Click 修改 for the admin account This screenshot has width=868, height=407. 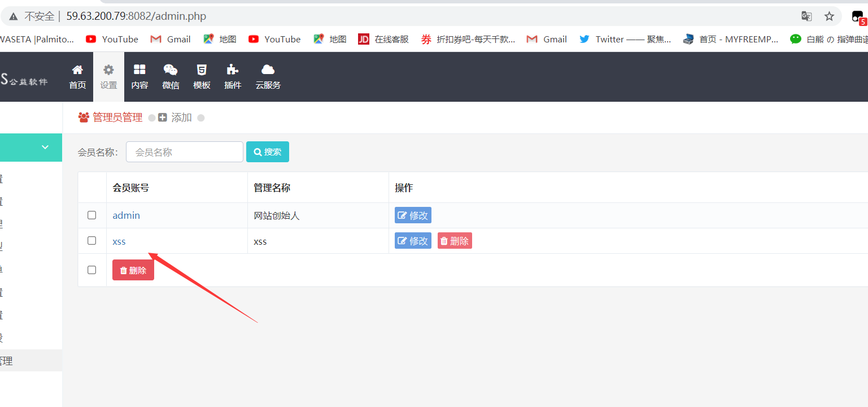(413, 215)
